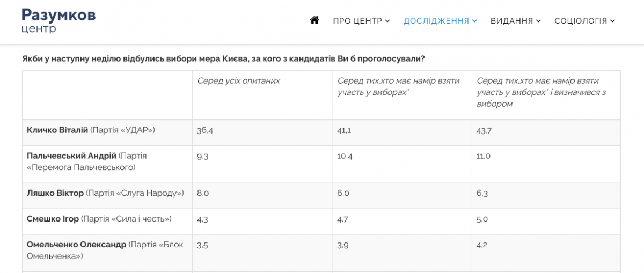Open the ДОСЛІДЖЕННЯ menu item
Image resolution: width=644 pixels, height=273 pixels.
pos(436,21)
